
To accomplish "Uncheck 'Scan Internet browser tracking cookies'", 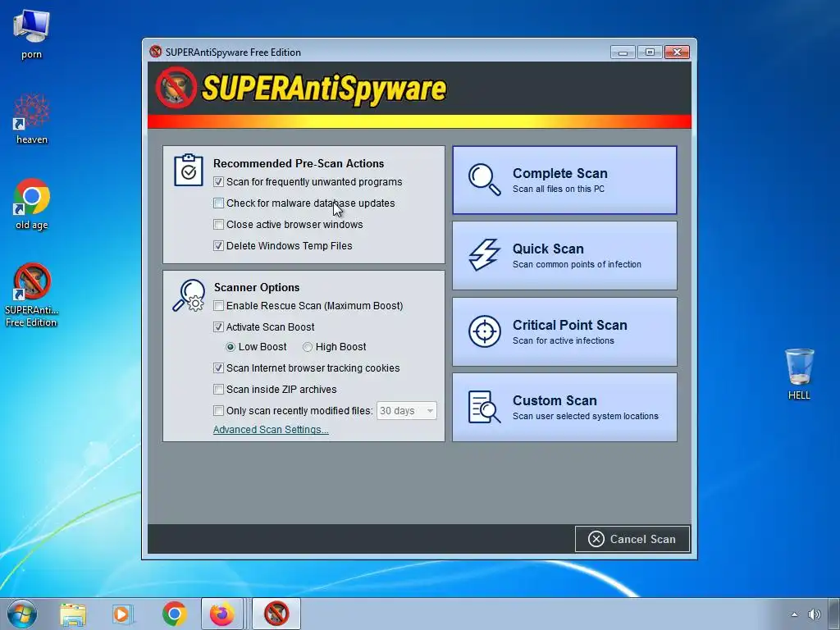I will 218,368.
